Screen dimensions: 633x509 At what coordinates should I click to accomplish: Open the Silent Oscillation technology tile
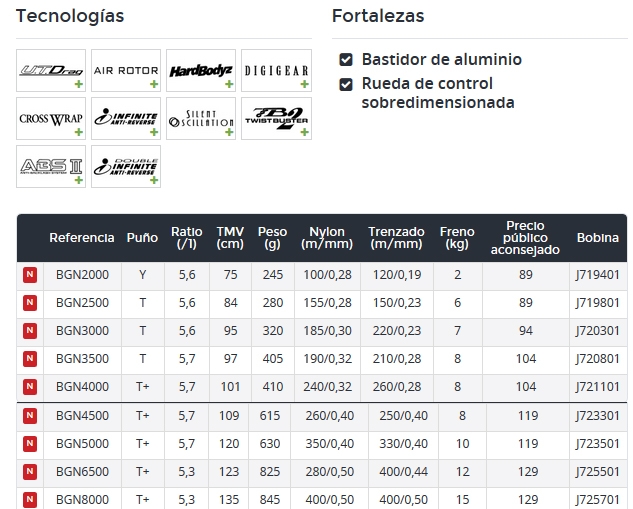pyautogui.click(x=201, y=119)
